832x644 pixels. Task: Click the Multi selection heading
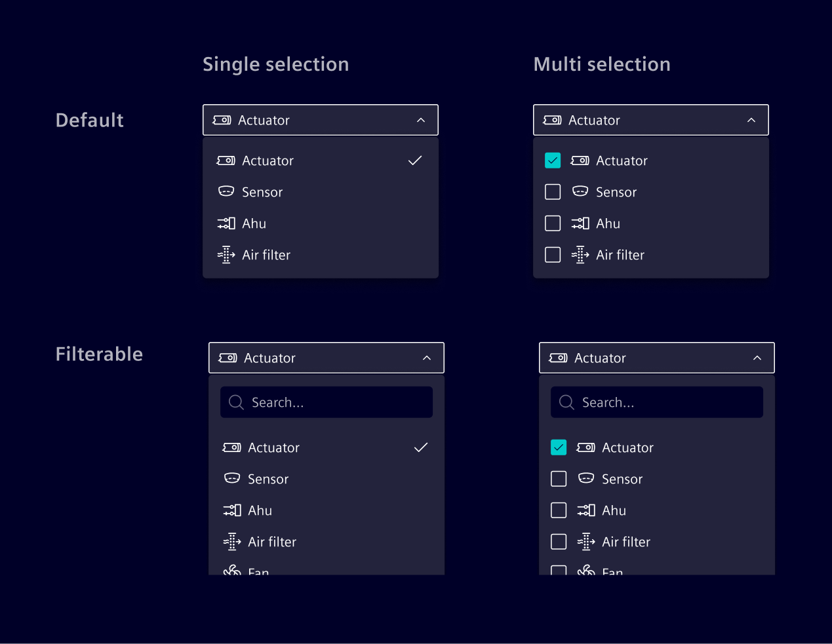point(601,64)
